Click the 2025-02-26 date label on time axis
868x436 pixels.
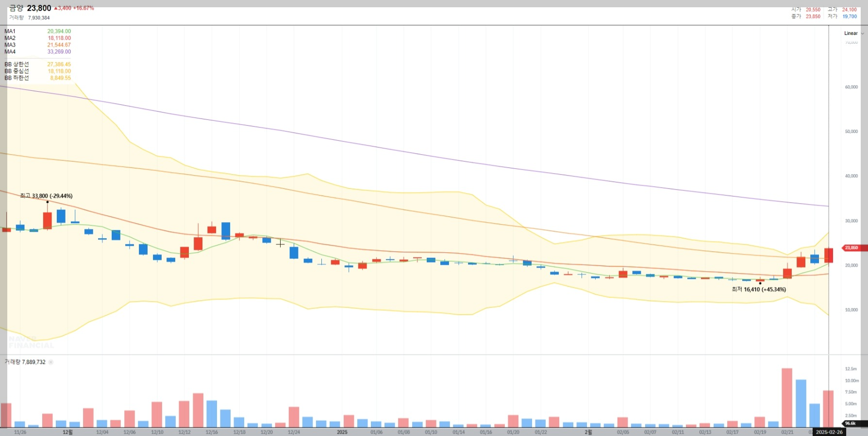(x=829, y=432)
